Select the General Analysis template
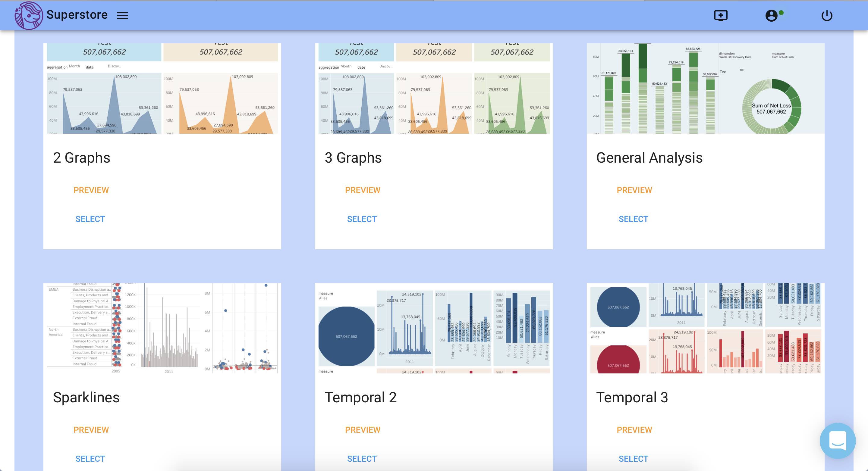 point(633,219)
